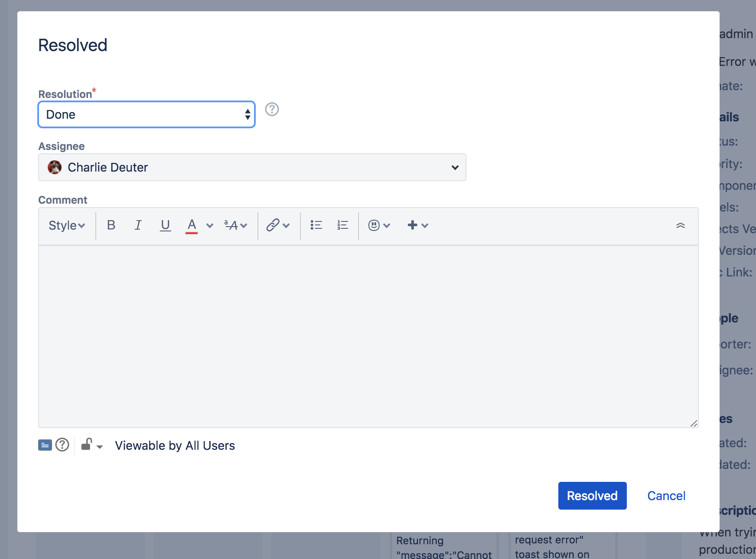Open the plus insert menu
Screen dimensions: 756x559
[x=418, y=225]
